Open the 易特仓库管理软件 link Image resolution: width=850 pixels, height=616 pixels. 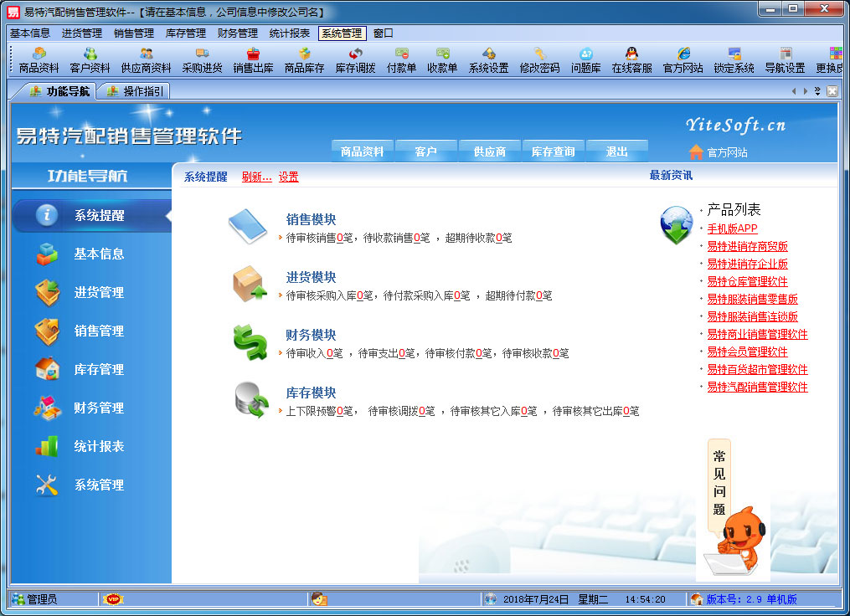[748, 281]
